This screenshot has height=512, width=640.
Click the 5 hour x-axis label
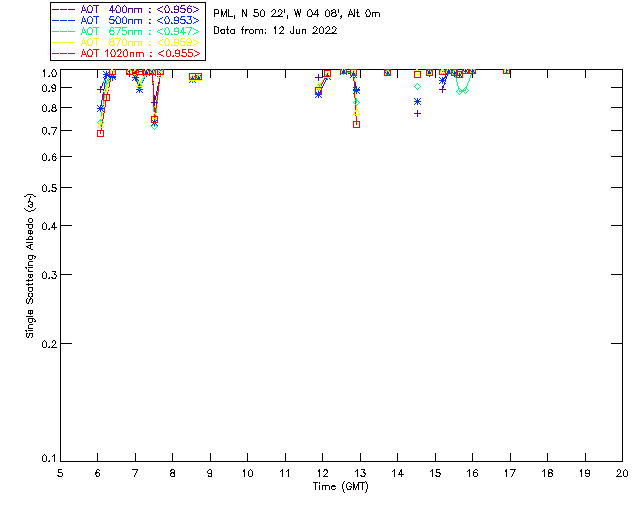(60, 473)
